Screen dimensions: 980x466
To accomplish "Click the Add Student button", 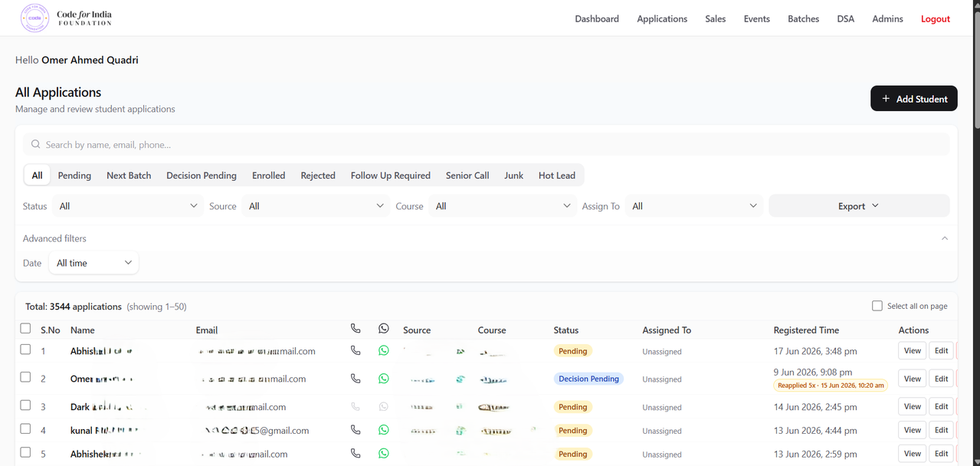I will tap(914, 98).
